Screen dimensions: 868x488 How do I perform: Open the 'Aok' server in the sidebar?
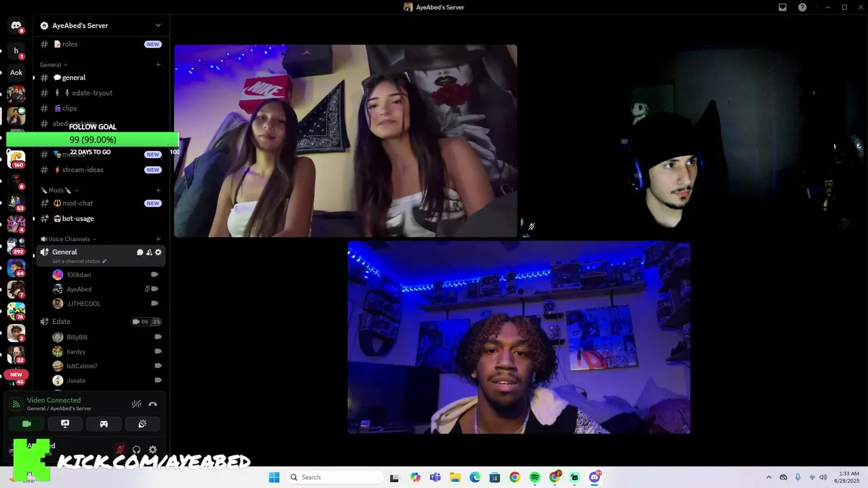(x=16, y=73)
